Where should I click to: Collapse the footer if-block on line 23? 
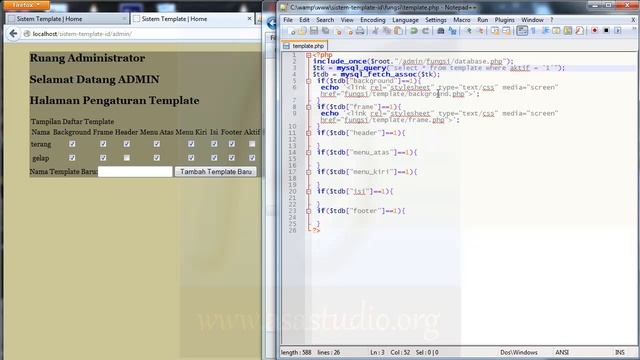point(309,211)
